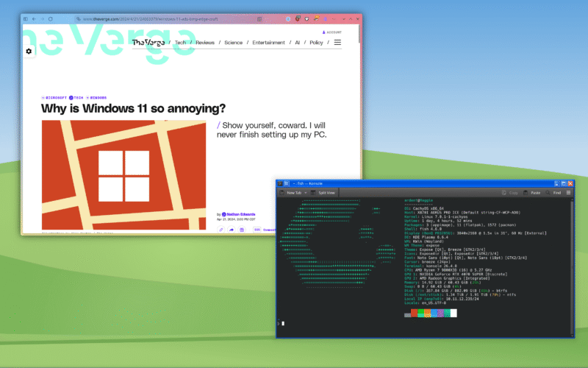The width and height of the screenshot is (588, 368).
Task: Open the settings gear on The Verge page
Action: [29, 52]
